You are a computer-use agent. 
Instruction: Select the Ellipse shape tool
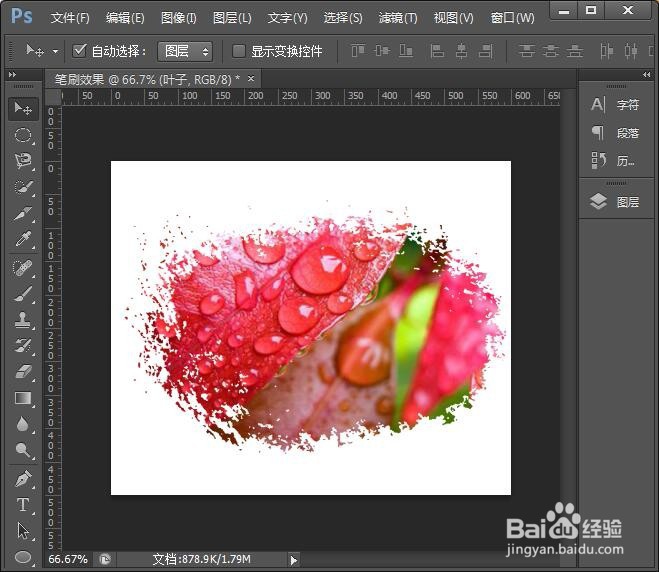coord(23,557)
